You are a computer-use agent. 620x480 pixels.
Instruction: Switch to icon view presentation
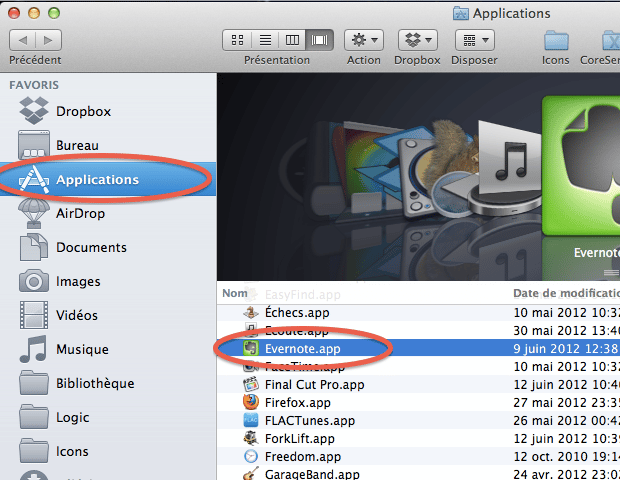[x=237, y=40]
